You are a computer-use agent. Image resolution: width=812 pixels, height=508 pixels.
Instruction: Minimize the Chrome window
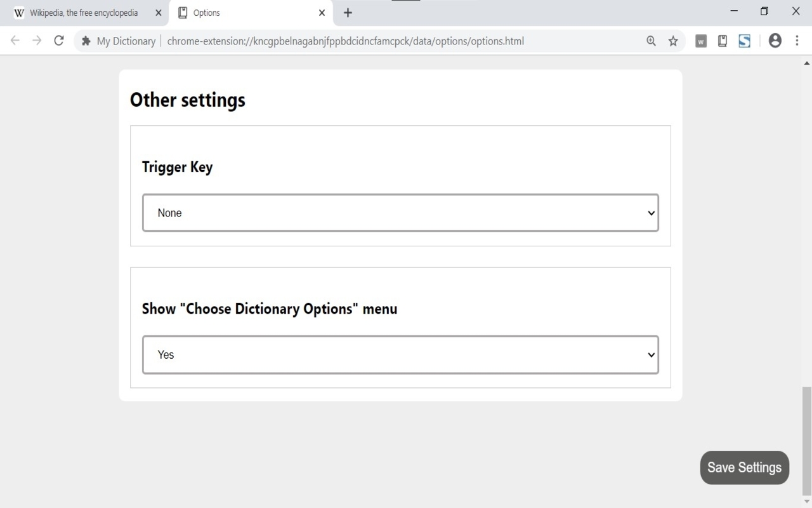tap(734, 11)
